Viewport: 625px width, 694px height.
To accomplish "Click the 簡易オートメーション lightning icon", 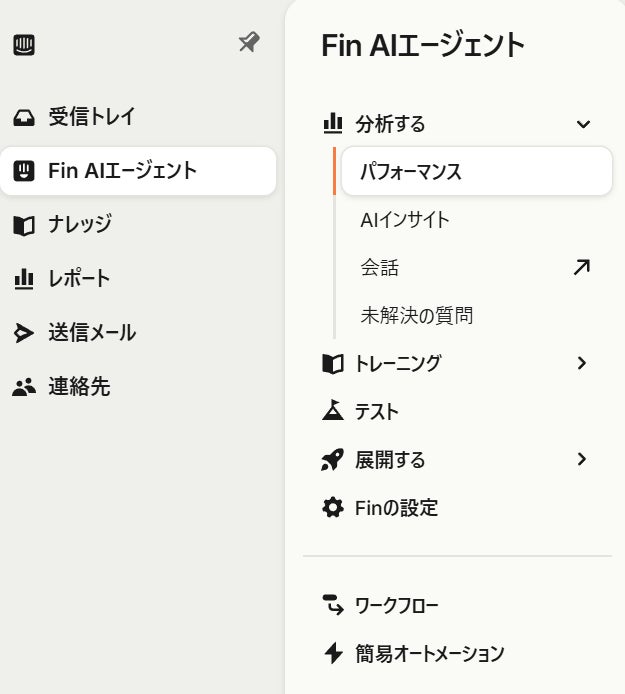I will pos(332,654).
